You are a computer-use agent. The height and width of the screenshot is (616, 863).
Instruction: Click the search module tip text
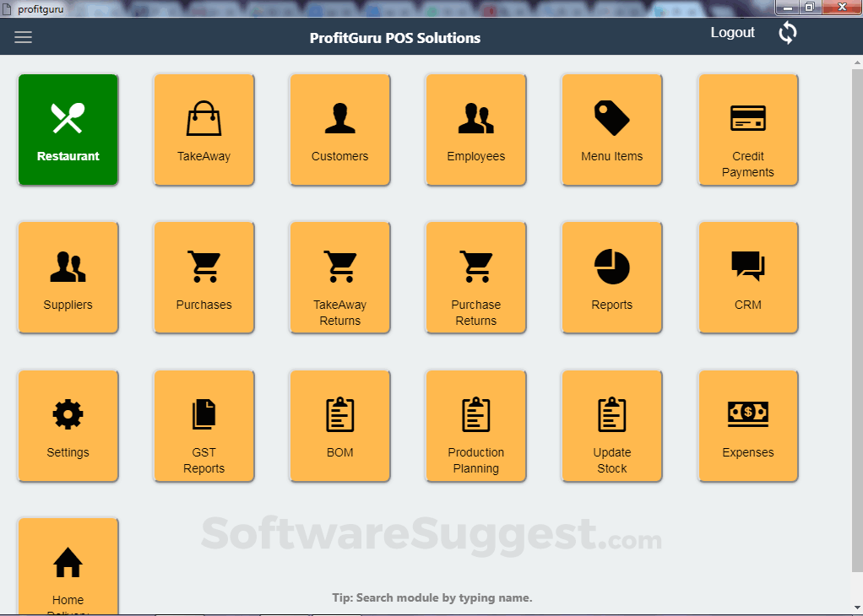[432, 597]
